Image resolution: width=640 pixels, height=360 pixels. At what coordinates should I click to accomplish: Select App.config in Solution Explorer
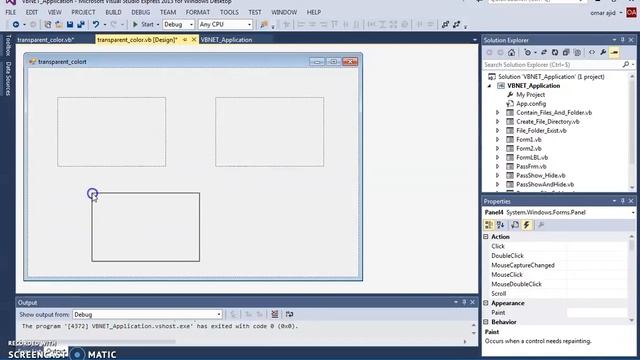pyautogui.click(x=531, y=104)
